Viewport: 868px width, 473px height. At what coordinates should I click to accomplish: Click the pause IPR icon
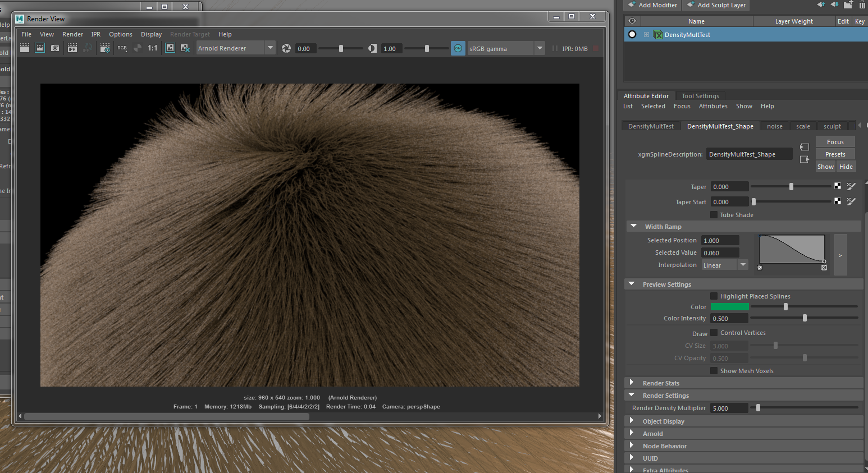pos(555,49)
